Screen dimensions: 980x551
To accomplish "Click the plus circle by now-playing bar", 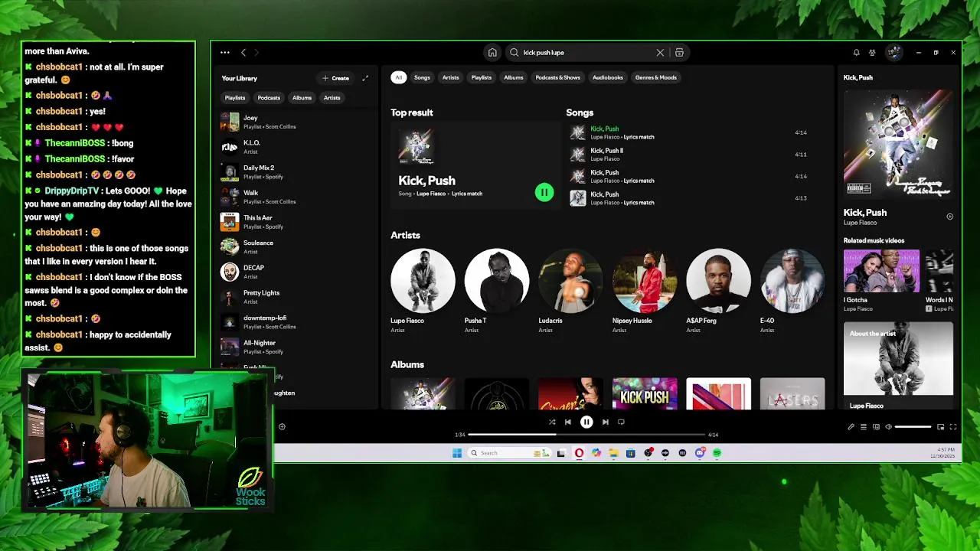I will point(282,426).
